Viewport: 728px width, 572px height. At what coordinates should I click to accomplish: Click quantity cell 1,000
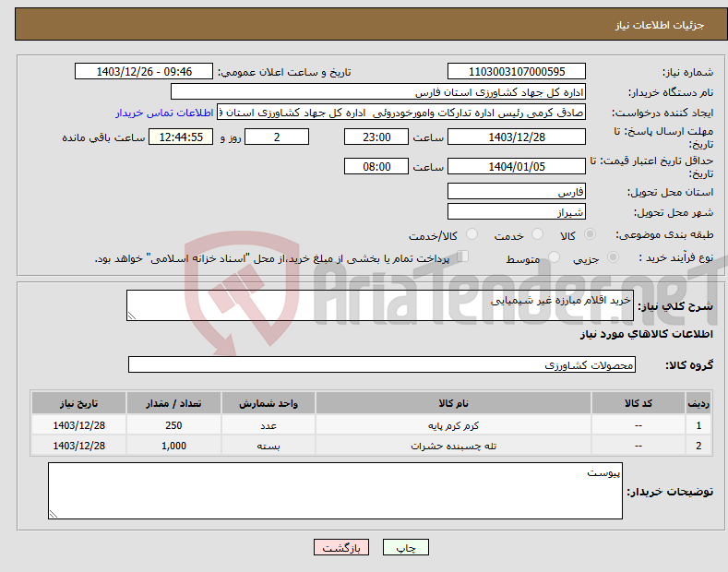coord(173,446)
